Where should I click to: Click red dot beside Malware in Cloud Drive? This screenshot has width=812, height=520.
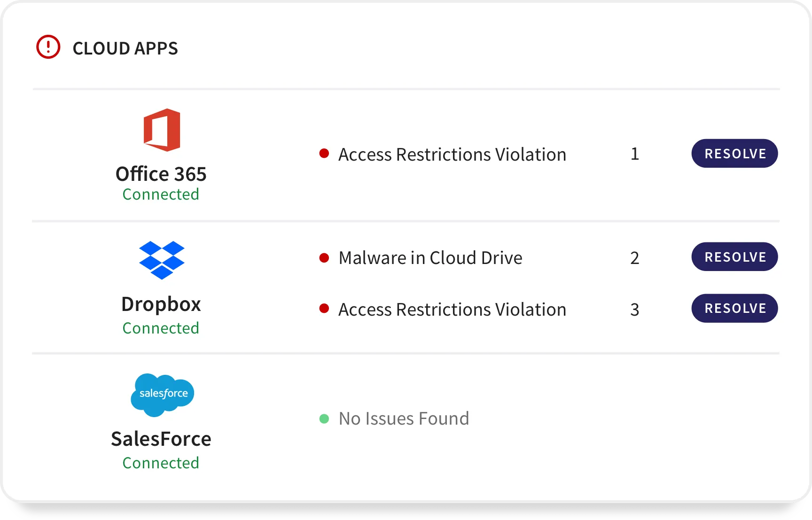click(324, 257)
